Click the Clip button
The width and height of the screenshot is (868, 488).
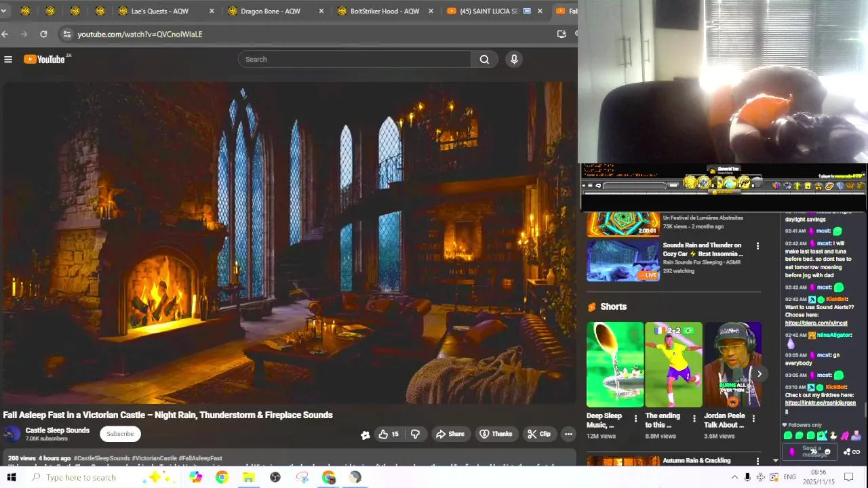pyautogui.click(x=539, y=434)
